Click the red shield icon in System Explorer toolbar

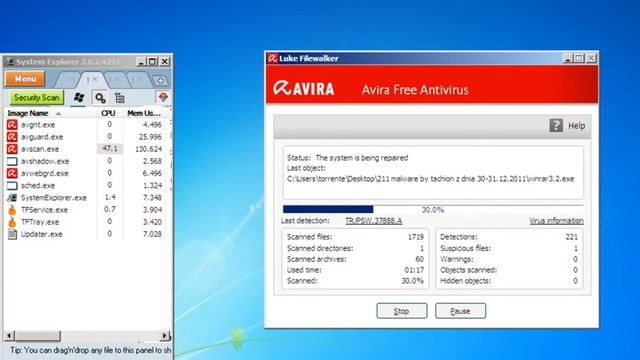point(163,97)
